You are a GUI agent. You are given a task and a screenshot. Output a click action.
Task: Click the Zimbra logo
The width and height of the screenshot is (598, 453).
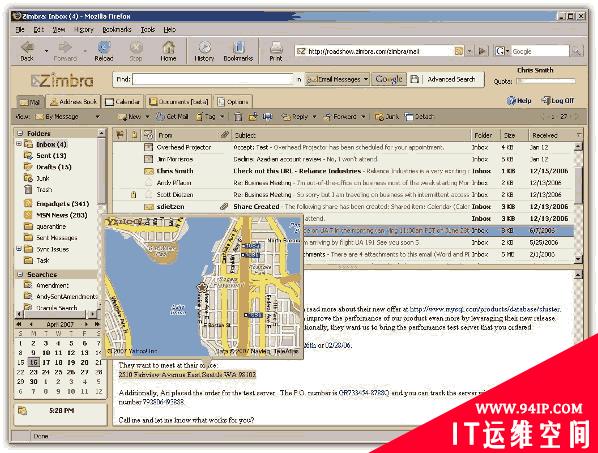pos(62,80)
